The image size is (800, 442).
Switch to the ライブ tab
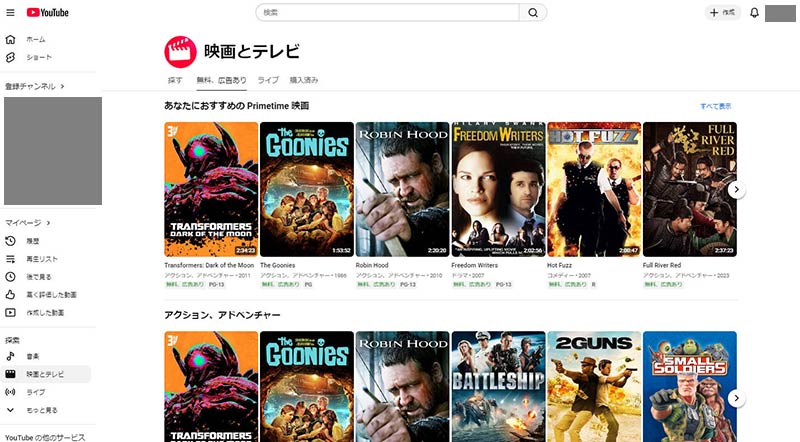(x=268, y=80)
